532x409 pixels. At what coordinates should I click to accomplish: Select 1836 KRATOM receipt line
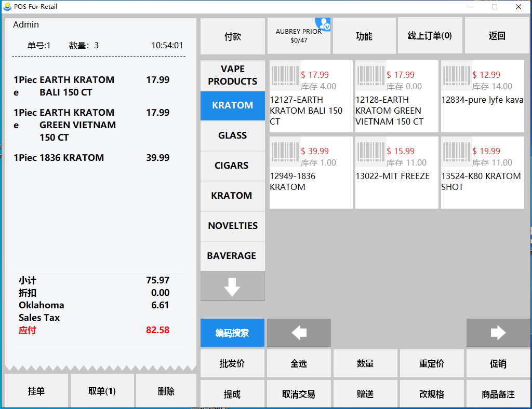(91, 158)
